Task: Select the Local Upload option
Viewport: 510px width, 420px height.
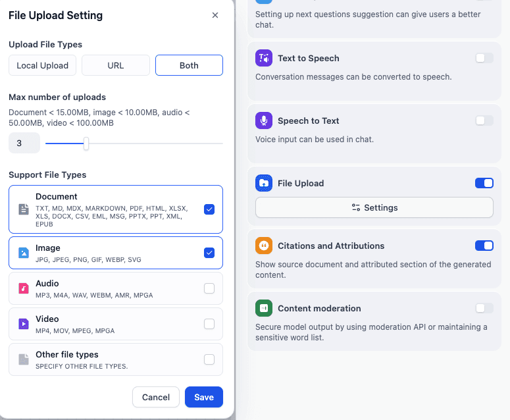Action: click(43, 65)
